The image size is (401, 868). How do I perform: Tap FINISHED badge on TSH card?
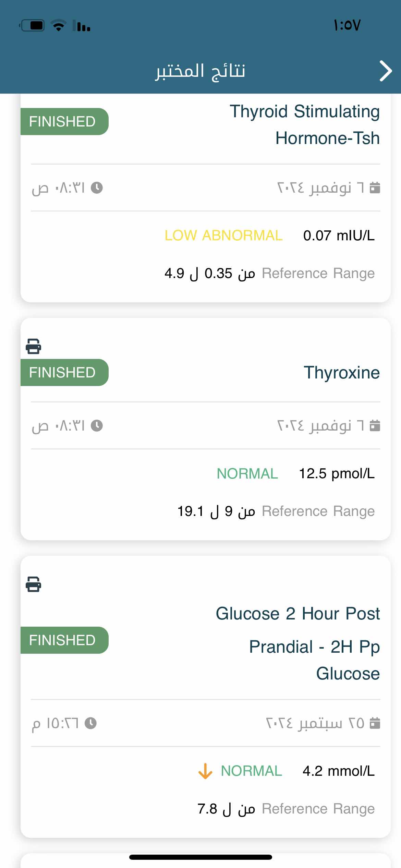point(64,122)
